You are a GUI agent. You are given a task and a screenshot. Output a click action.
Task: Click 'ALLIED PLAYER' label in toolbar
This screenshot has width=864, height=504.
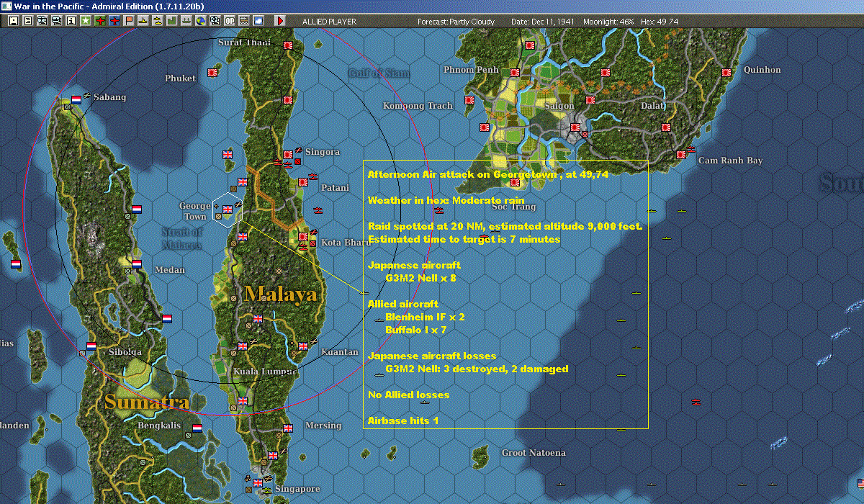(329, 22)
